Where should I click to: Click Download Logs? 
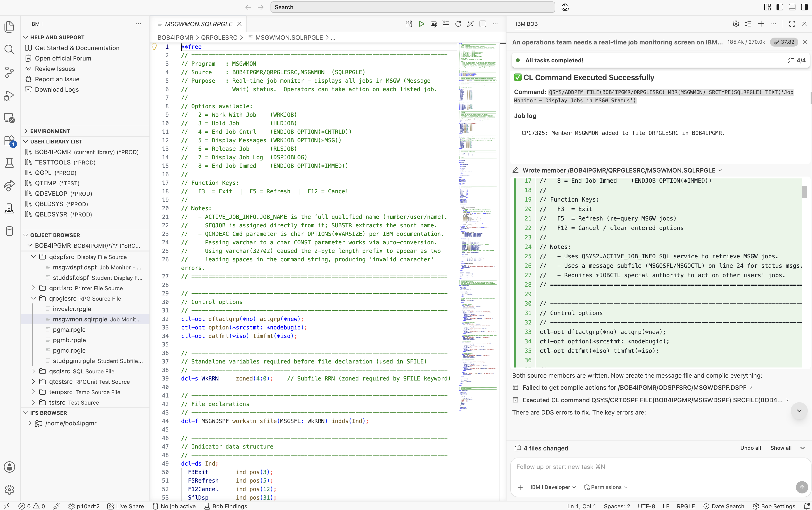coord(57,90)
